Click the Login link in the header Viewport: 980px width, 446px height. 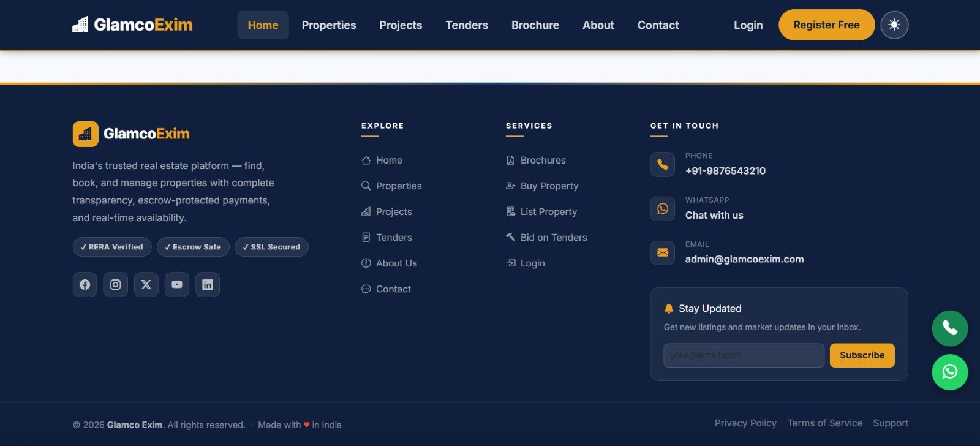click(748, 25)
